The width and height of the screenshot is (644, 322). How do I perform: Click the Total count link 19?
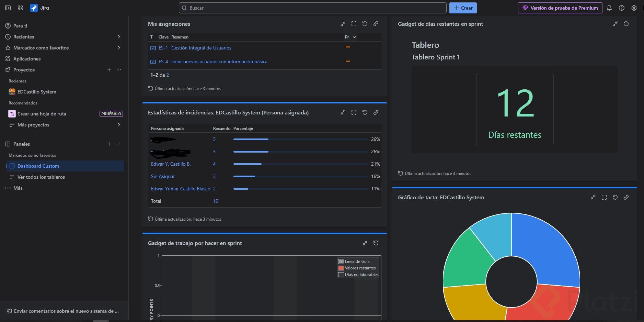coord(216,201)
